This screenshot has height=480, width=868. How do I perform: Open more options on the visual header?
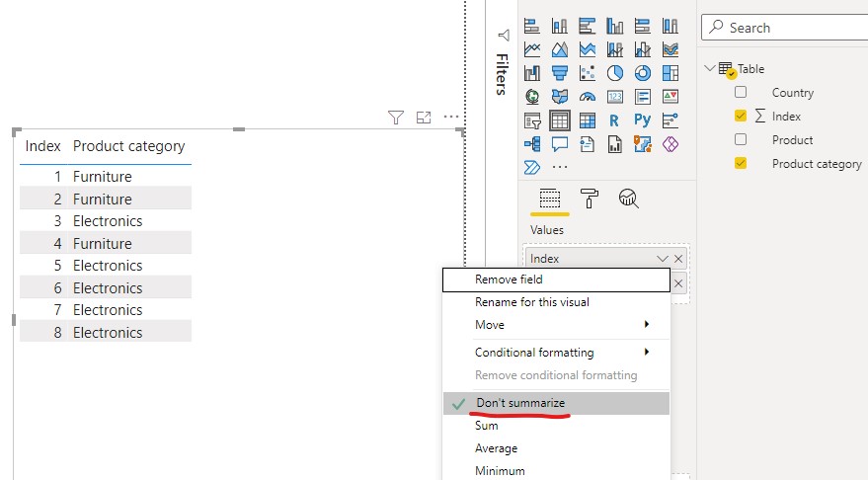tap(451, 117)
